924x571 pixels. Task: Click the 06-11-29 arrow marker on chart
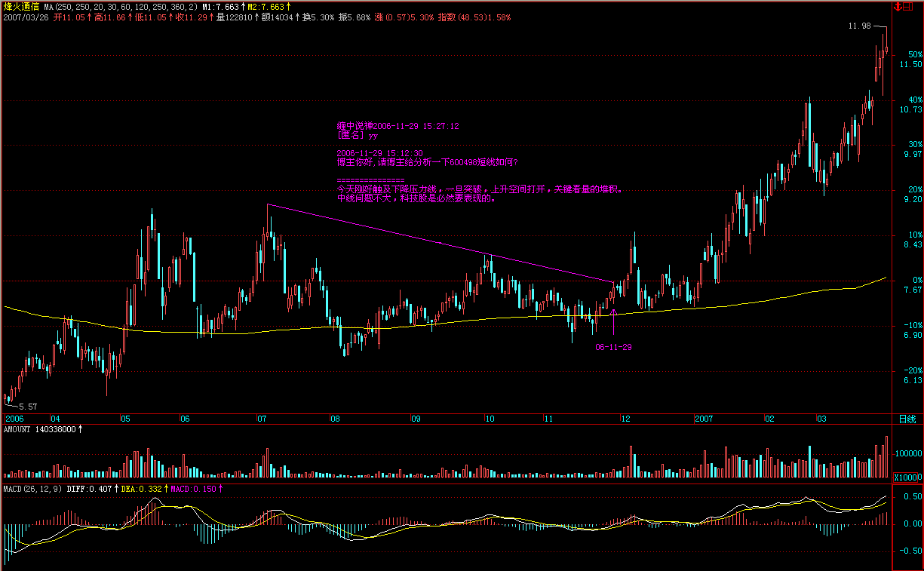pos(613,311)
